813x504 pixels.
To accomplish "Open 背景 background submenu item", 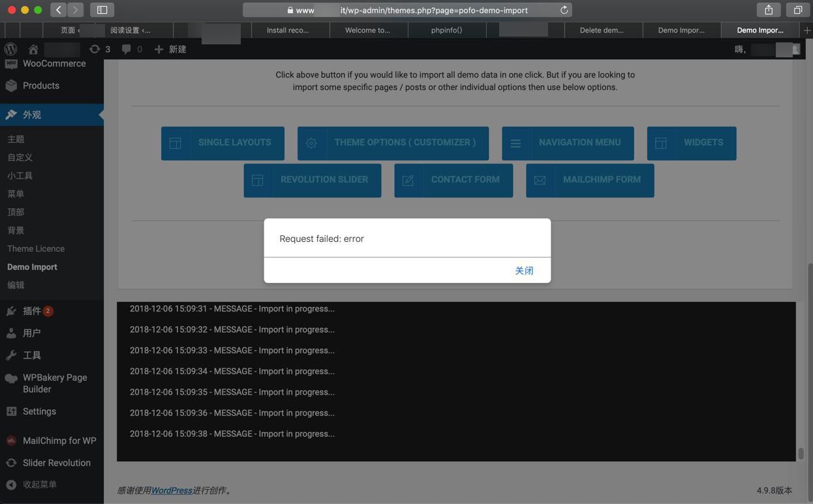I will (16, 230).
